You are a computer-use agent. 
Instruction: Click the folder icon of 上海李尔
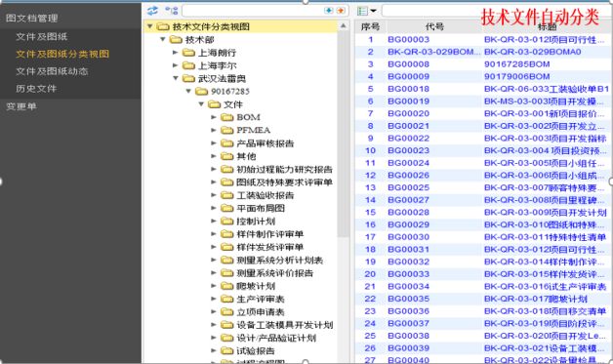(188, 65)
